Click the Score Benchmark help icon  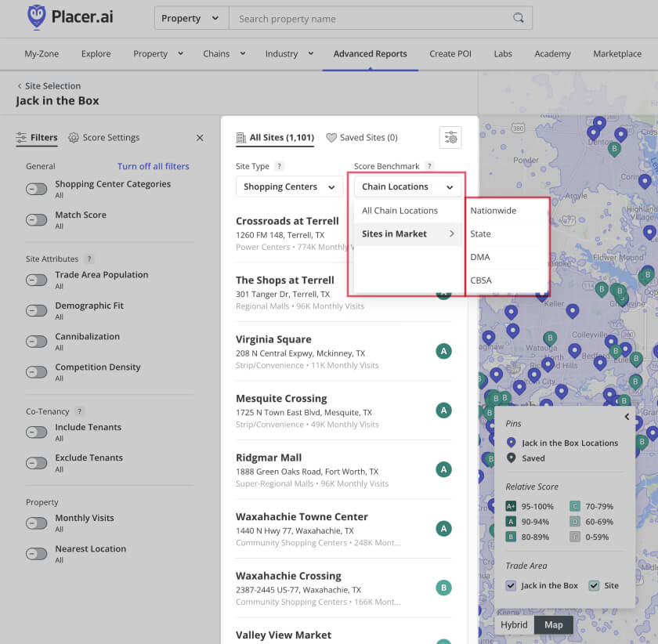click(429, 166)
